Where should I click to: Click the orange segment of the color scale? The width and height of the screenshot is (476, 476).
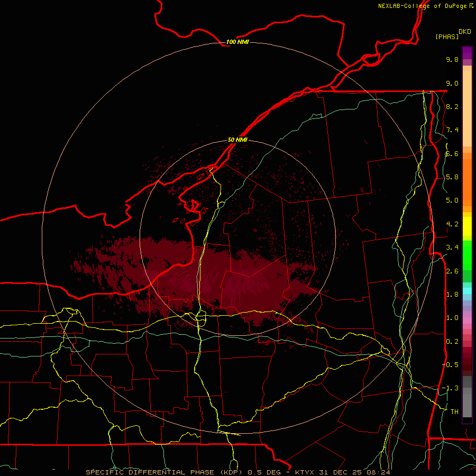coord(467,182)
